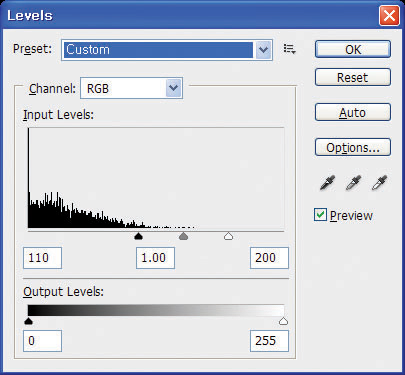The height and width of the screenshot is (375, 405).
Task: Click the black output level slider
Action: tap(29, 321)
